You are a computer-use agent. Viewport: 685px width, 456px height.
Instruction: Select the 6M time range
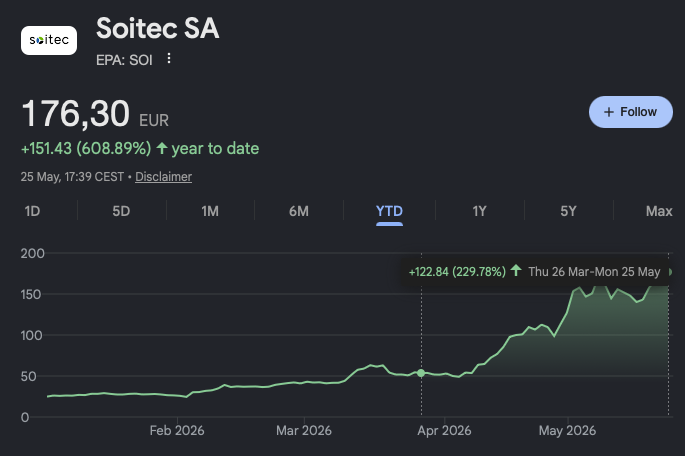point(299,211)
